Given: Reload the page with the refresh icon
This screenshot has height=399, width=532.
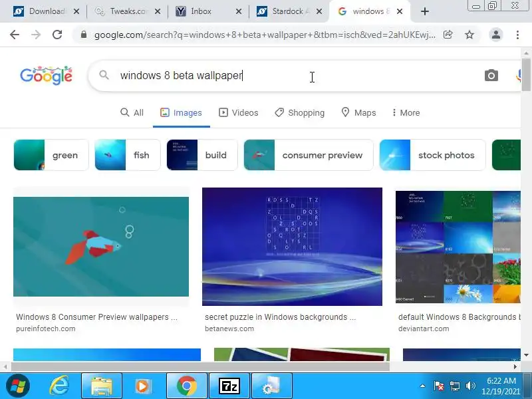Looking at the screenshot, I should point(57,35).
